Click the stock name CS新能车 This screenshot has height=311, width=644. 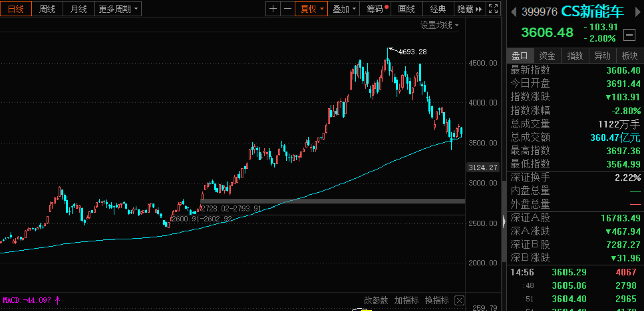(x=593, y=12)
